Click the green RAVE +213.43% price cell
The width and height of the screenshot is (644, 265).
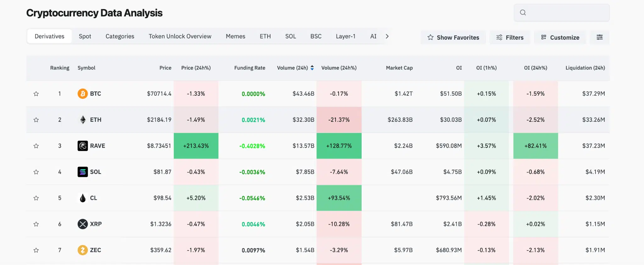pyautogui.click(x=196, y=146)
